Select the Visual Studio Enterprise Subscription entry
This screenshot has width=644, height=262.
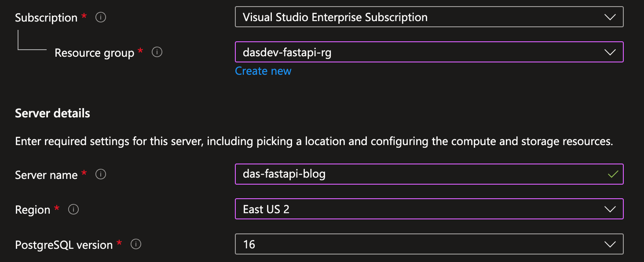(334, 17)
